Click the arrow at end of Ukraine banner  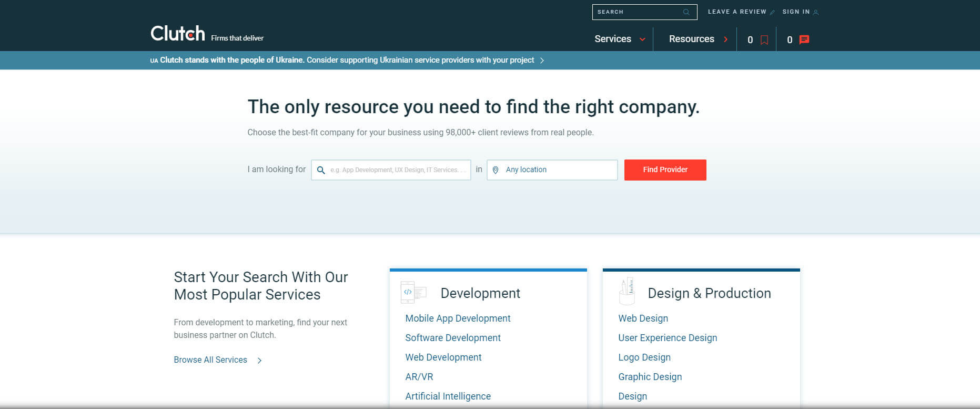pyautogui.click(x=542, y=61)
